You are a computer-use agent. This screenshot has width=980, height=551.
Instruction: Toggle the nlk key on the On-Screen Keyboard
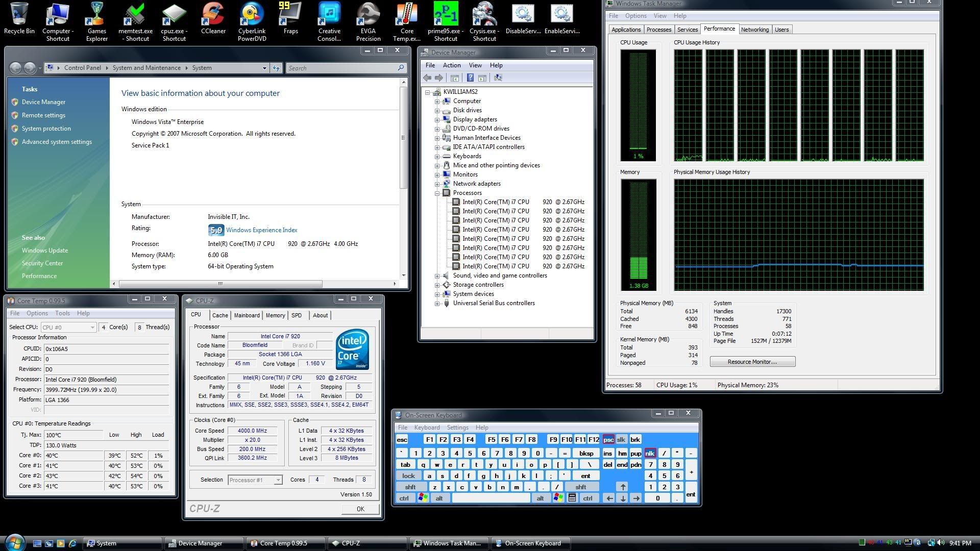tap(650, 453)
